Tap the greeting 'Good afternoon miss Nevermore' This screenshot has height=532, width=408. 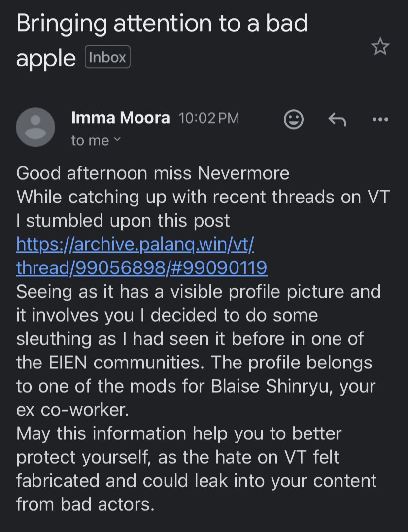(x=153, y=173)
